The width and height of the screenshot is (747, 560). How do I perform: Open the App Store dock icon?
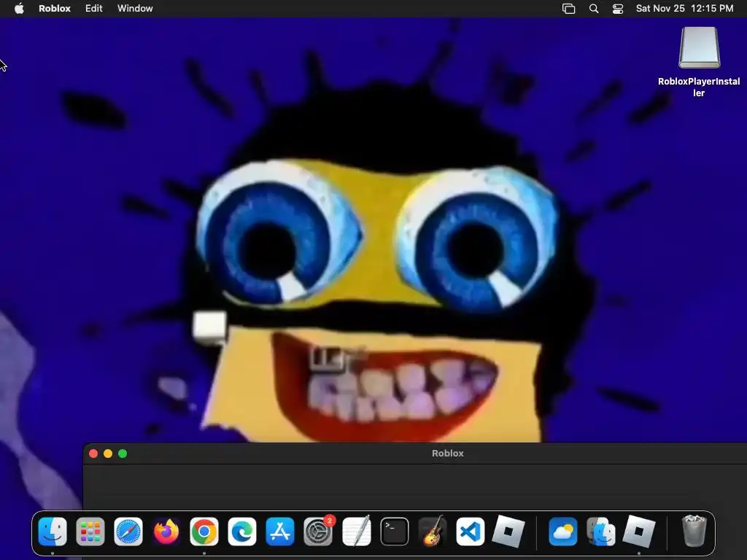coord(280,531)
